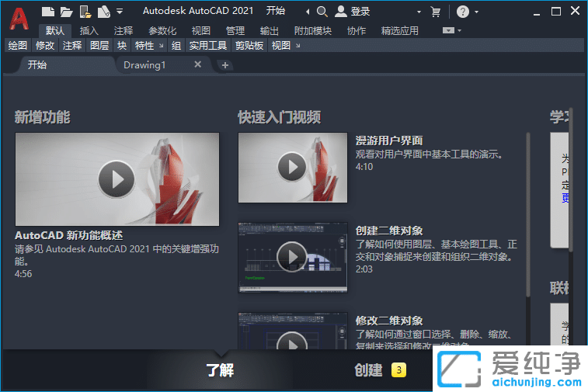The height and width of the screenshot is (392, 588).
Task: Click the blue link in the learning tips card
Action: click(565, 198)
